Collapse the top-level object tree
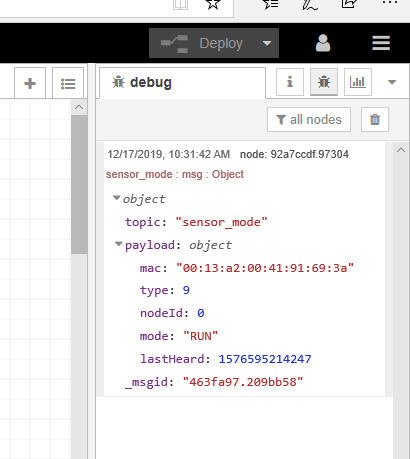Viewport: 410px width, 459px height. [116, 198]
